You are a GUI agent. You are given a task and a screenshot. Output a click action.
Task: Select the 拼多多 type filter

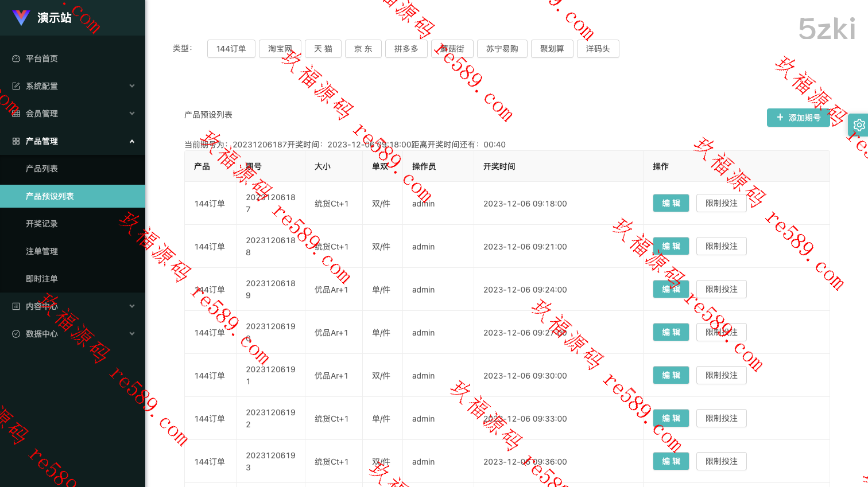pyautogui.click(x=406, y=49)
